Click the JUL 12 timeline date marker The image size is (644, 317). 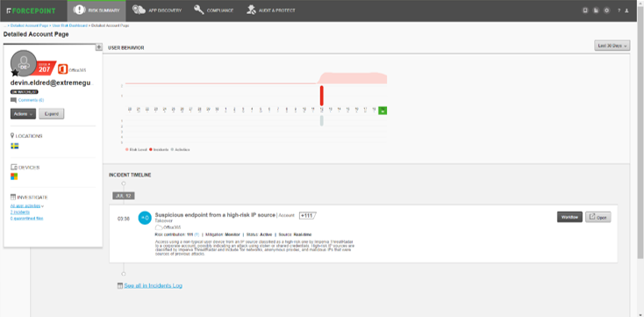point(123,196)
